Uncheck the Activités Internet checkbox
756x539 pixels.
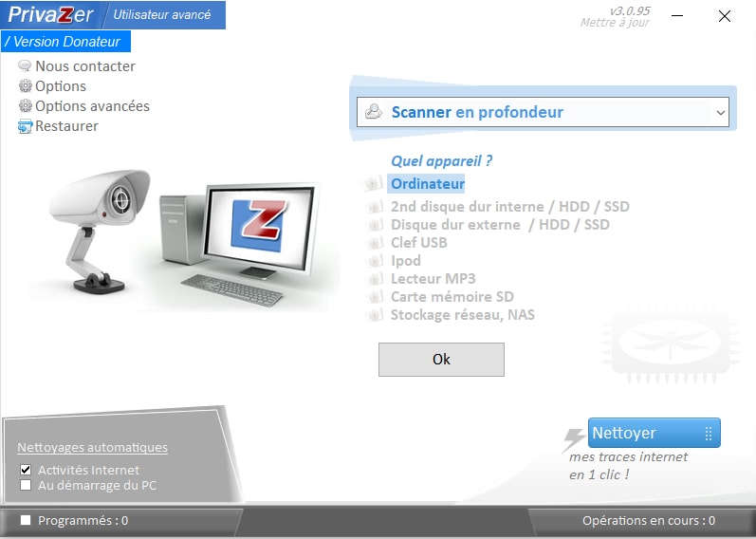coord(26,470)
